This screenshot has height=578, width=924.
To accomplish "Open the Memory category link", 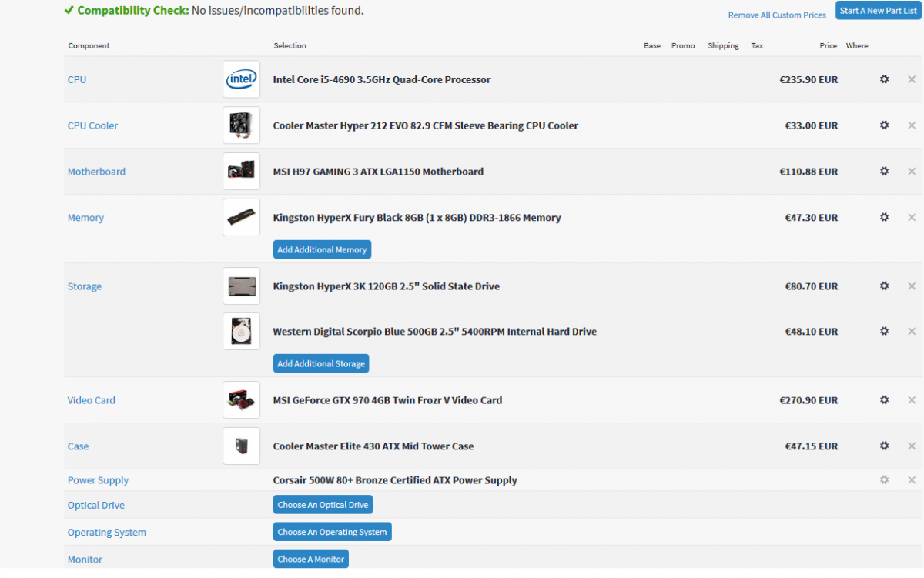I will tap(85, 218).
